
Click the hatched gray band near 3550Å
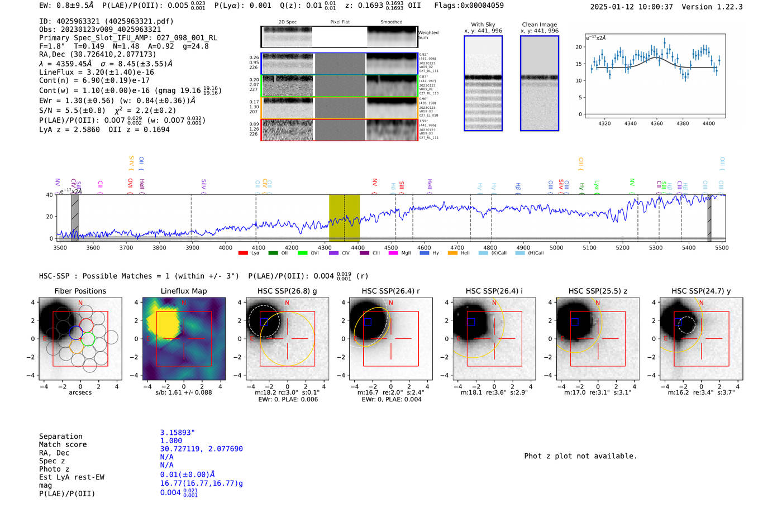[75, 218]
